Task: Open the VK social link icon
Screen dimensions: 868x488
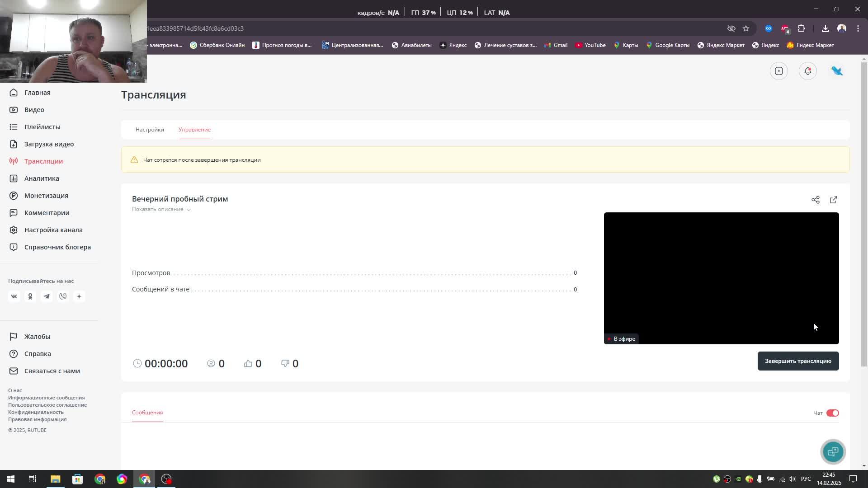Action: click(14, 296)
